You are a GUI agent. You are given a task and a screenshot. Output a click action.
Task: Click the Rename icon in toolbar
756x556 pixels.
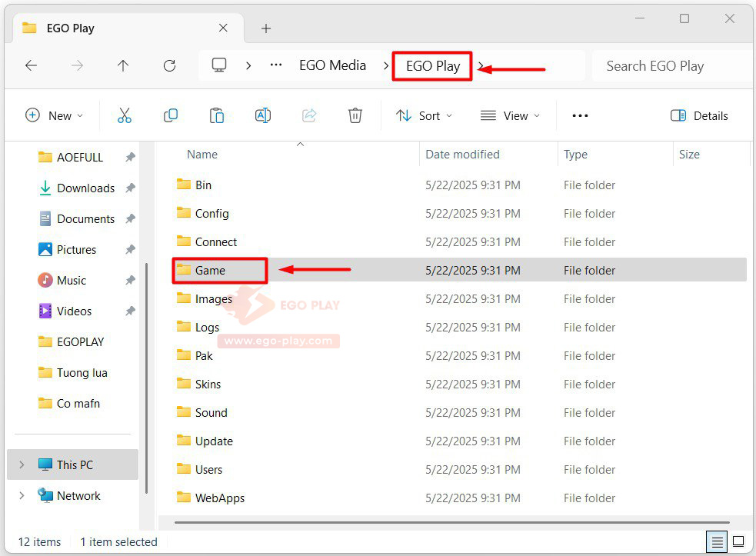click(x=263, y=115)
